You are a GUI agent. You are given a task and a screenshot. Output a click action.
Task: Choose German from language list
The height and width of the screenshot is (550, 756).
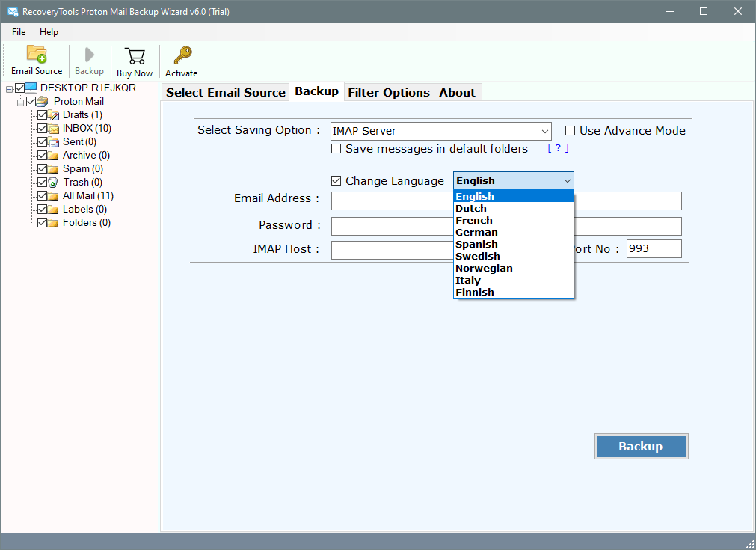514,233
